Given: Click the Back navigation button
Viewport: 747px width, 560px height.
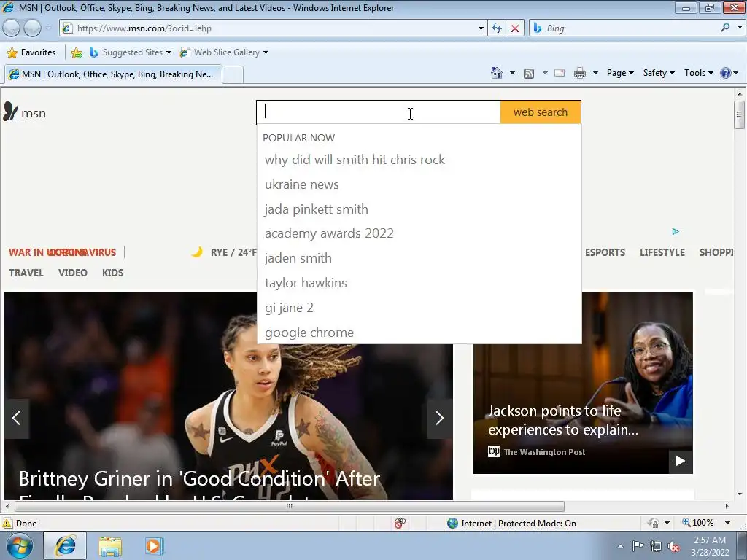Looking at the screenshot, I should [x=12, y=28].
